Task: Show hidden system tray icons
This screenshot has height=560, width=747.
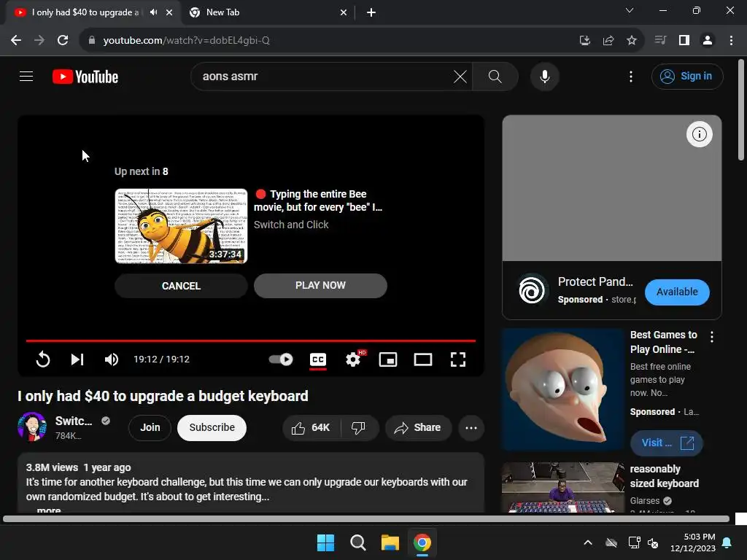Action: pos(588,542)
